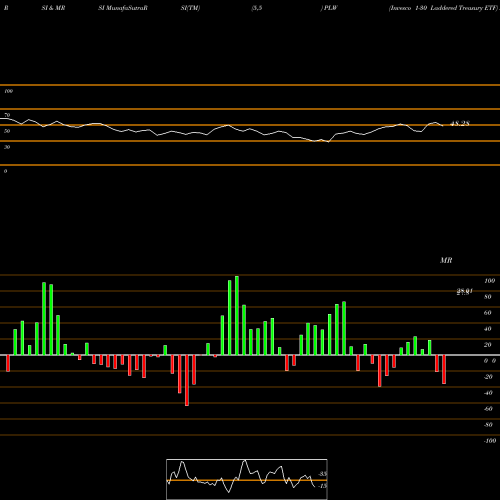This screenshot has width=500, height=500.
Task: Click the 48.28 RSI value label
Action: pyautogui.click(x=460, y=124)
